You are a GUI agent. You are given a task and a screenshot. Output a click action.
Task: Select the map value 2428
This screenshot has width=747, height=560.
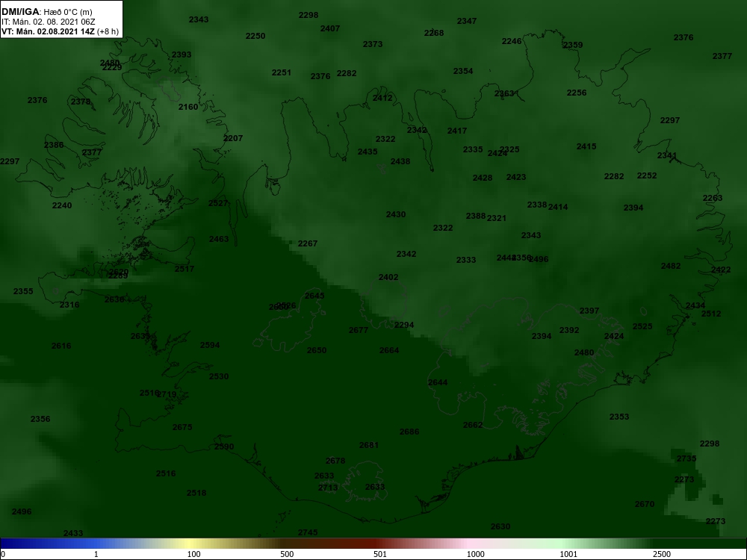pyautogui.click(x=483, y=178)
